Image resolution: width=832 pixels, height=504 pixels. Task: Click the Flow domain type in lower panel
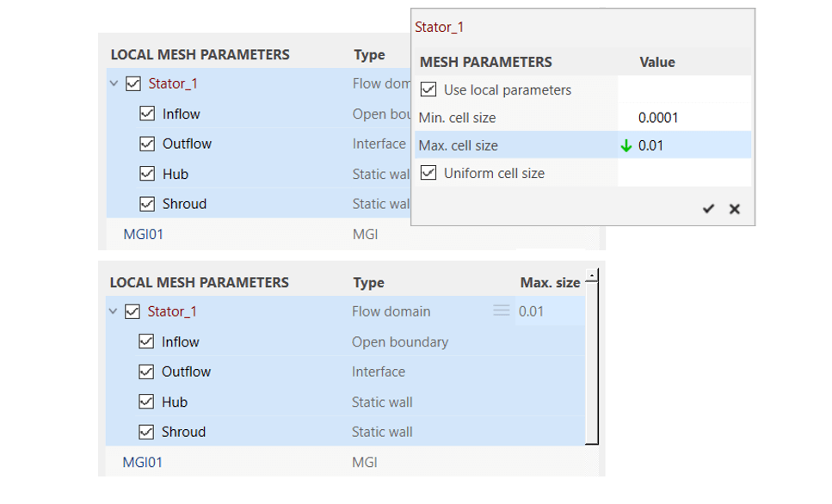point(391,311)
